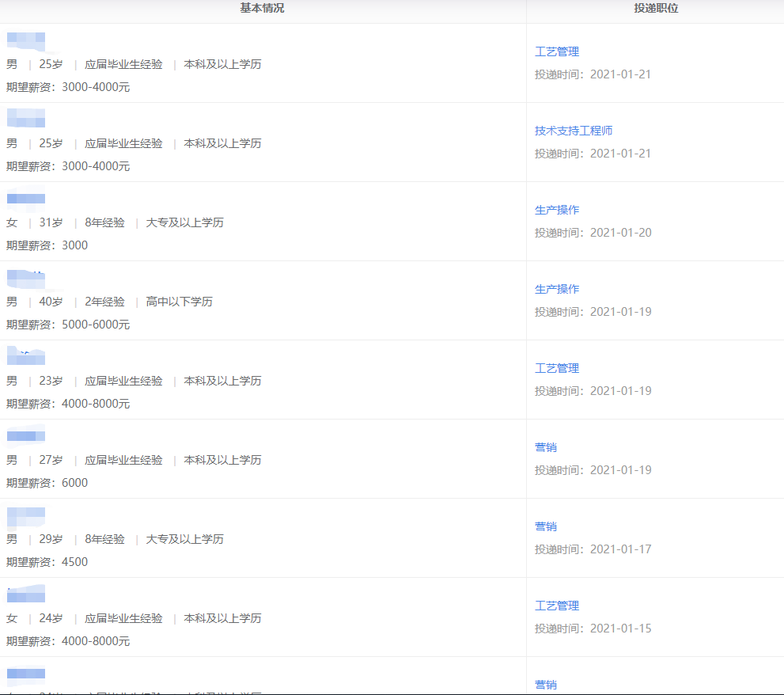This screenshot has height=695, width=784.
Task: Select 期望薪资：3000-4000元 in 技术支持工程师 row
Action: (68, 166)
